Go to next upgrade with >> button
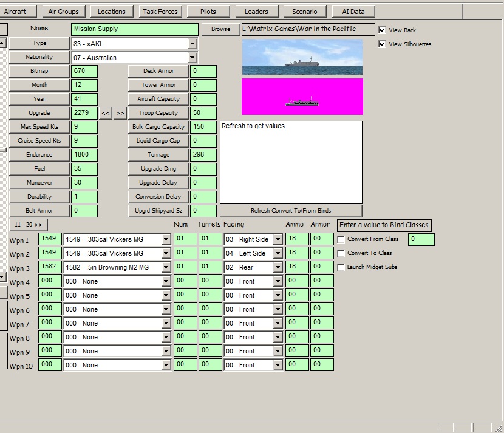The height and width of the screenshot is (433, 504). pyautogui.click(x=120, y=113)
